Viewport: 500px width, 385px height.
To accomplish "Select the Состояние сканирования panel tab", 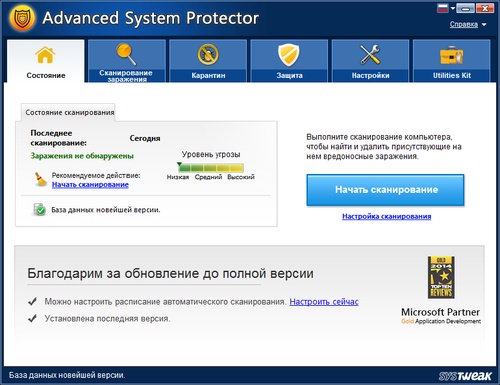I will (69, 112).
